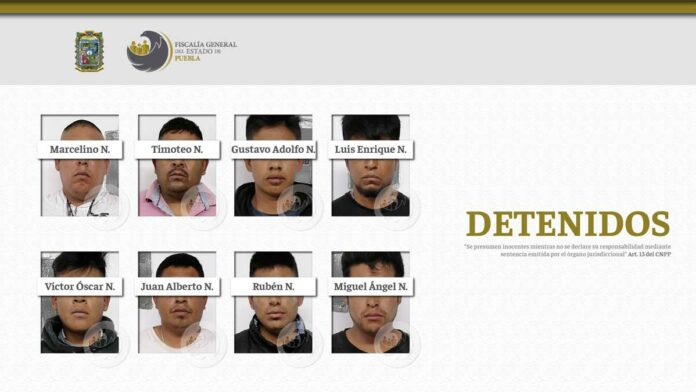Viewport: 696px width, 392px height.
Task: Click watermark seal on Timoteo N. photo
Action: (203, 205)
